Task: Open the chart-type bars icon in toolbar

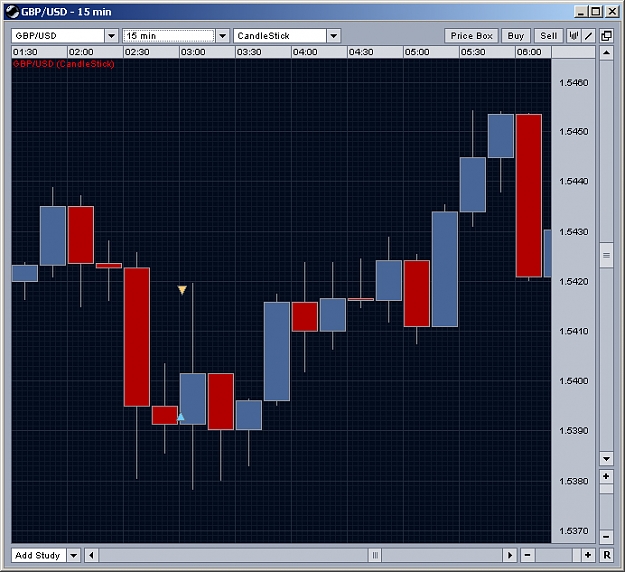Action: pyautogui.click(x=574, y=36)
